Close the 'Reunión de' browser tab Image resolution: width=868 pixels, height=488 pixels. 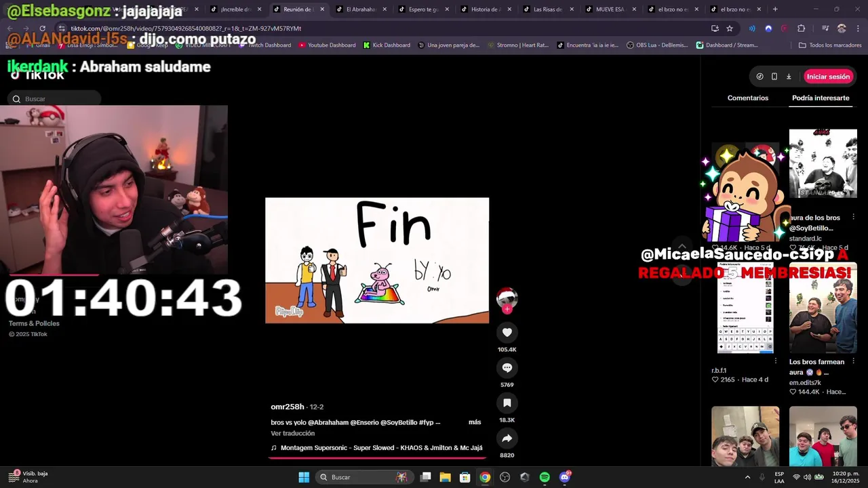(322, 9)
